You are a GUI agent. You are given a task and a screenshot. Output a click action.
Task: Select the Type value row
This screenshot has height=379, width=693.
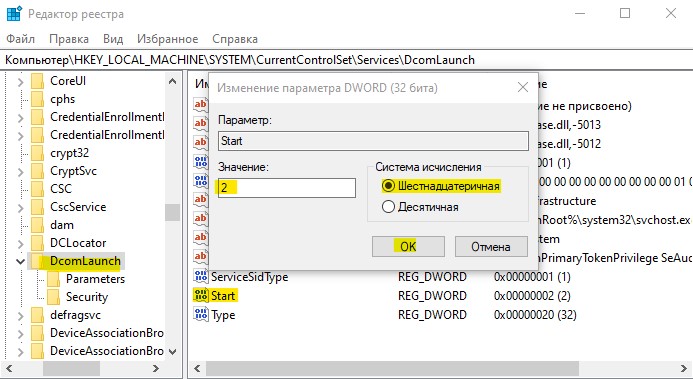(x=223, y=315)
